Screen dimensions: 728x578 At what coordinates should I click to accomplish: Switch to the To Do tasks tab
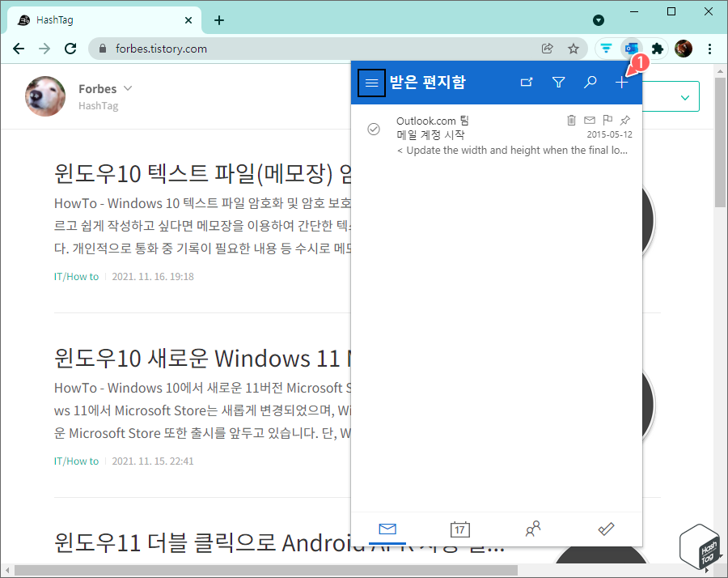[x=606, y=529]
